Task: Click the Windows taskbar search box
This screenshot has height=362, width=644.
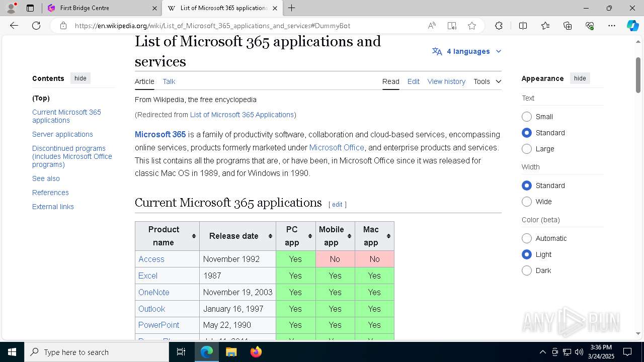Action: (x=97, y=352)
